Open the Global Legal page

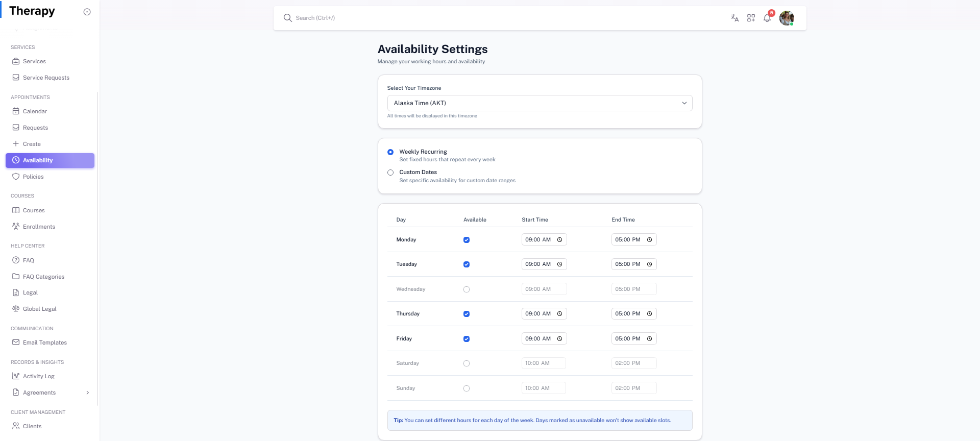50,309
